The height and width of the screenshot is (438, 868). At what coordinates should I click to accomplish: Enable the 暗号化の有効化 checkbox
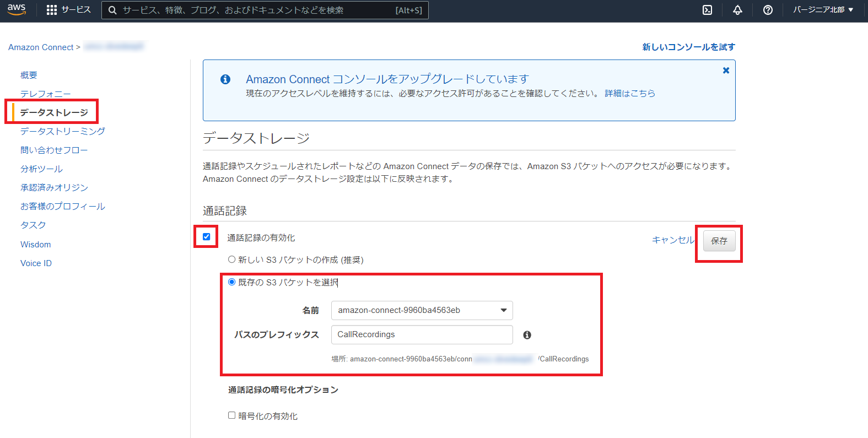pyautogui.click(x=231, y=415)
